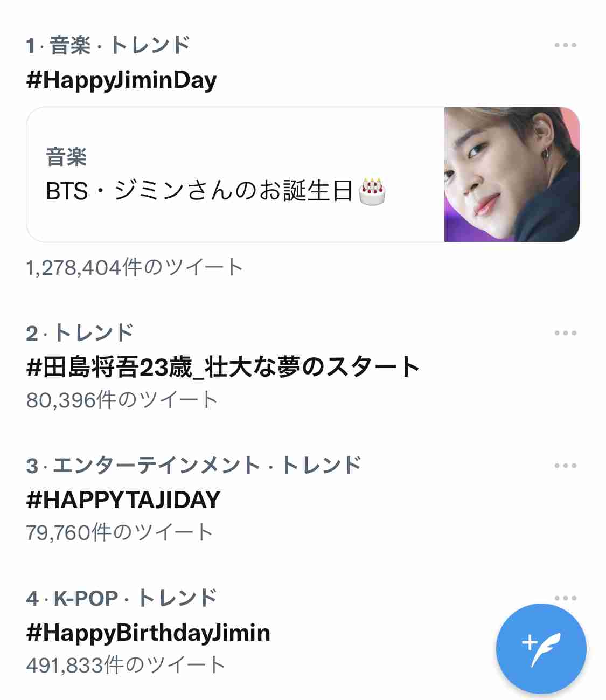The width and height of the screenshot is (606, 700).
Task: Open more options for #HappyBirthdayJimin trend
Action: pos(565,598)
